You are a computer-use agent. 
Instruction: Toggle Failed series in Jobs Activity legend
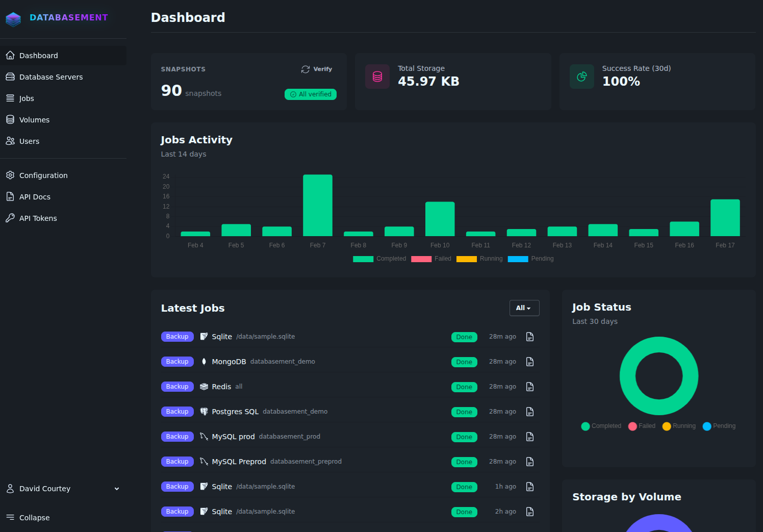coord(431,259)
